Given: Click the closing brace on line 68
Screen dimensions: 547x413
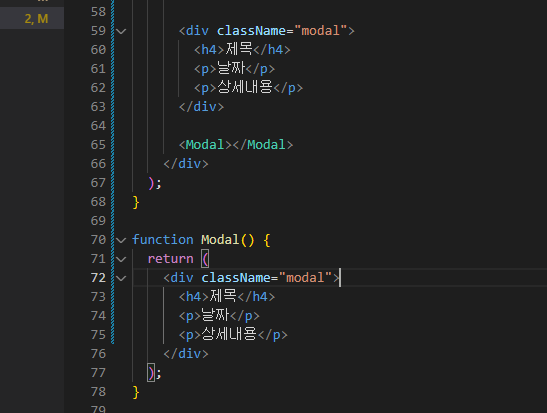Looking at the screenshot, I should click(136, 202).
